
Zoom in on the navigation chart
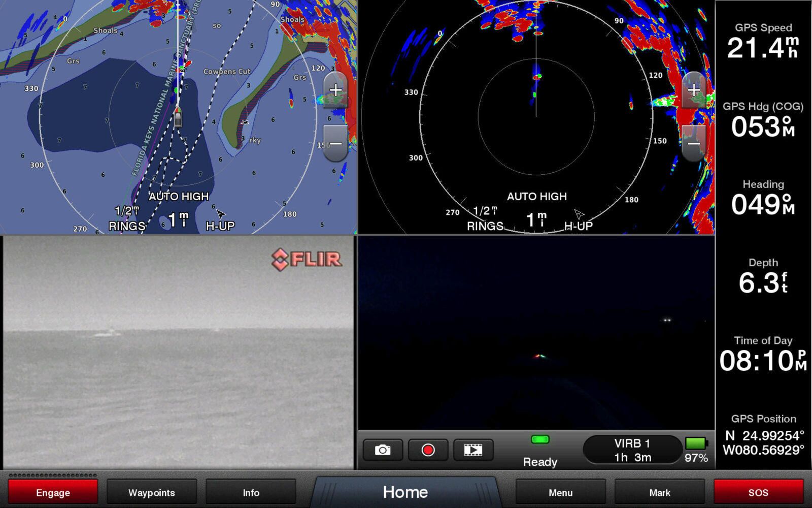(335, 90)
